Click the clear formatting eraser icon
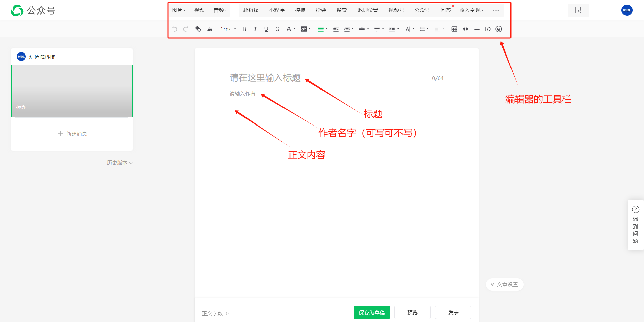This screenshot has height=322, width=644. 198,29
